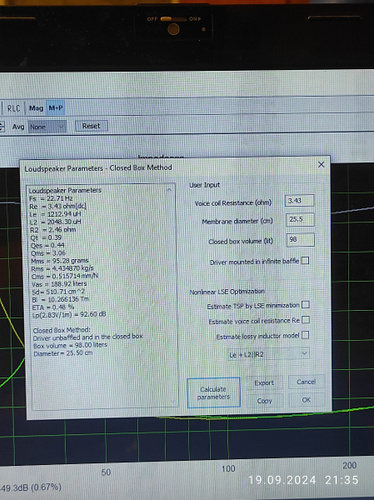The image size is (374, 500).
Task: Close the Loudspeaker Parameters dialog
Action: coord(321,165)
